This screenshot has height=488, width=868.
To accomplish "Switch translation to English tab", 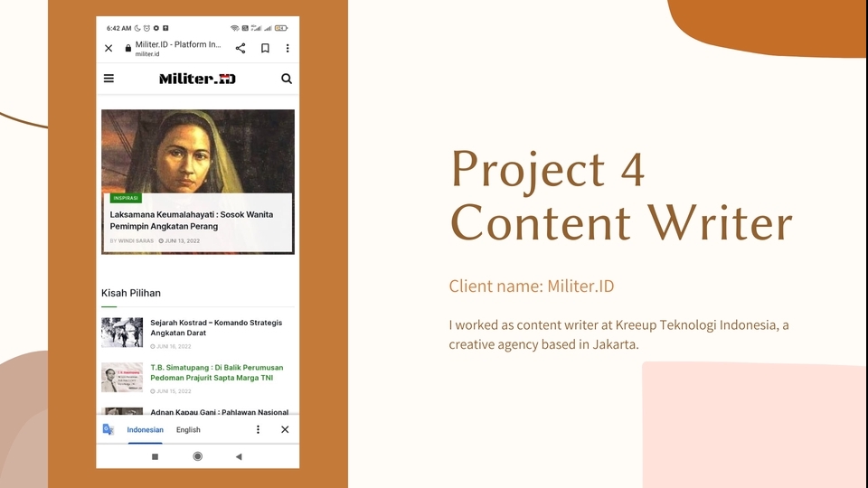I will tap(188, 429).
